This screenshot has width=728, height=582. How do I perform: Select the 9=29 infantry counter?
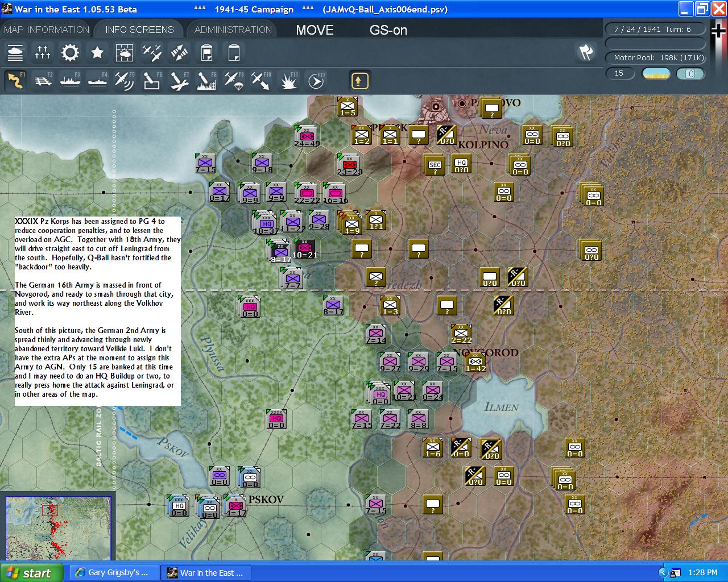coord(419,362)
